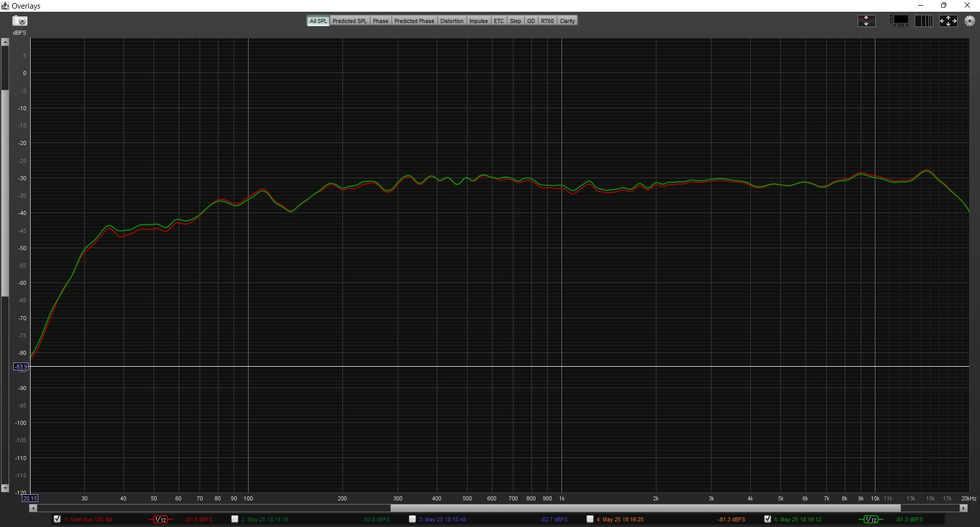The image size is (980, 527).
Task: Click the 20.15 frequency start field
Action: coord(30,498)
